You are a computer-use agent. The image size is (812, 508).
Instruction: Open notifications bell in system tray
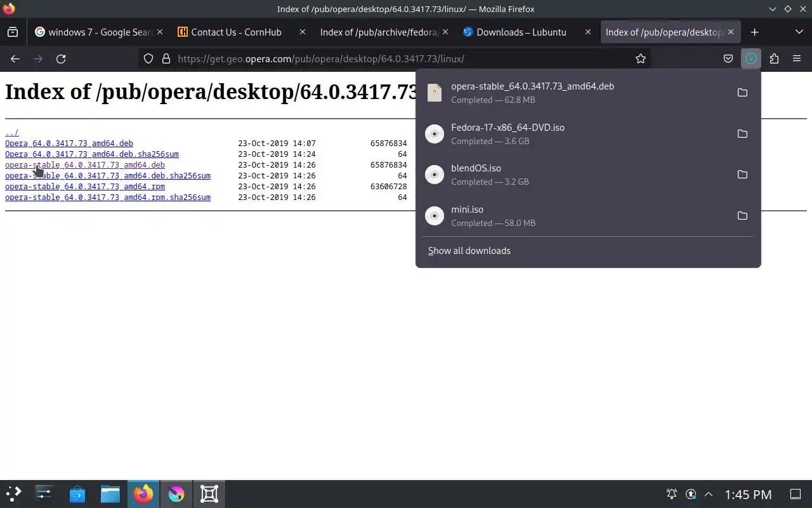click(x=671, y=494)
